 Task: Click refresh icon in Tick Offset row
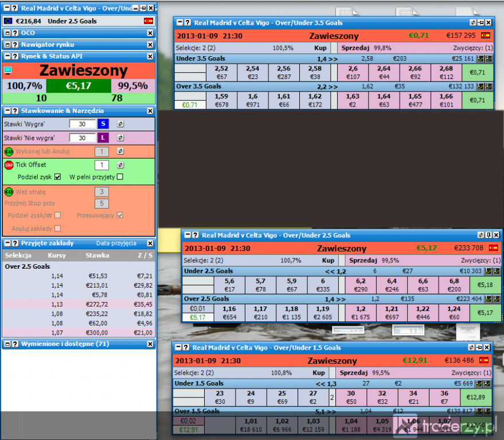click(x=120, y=165)
